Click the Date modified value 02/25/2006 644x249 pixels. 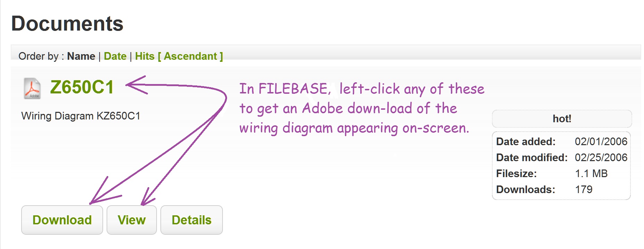[x=601, y=157]
